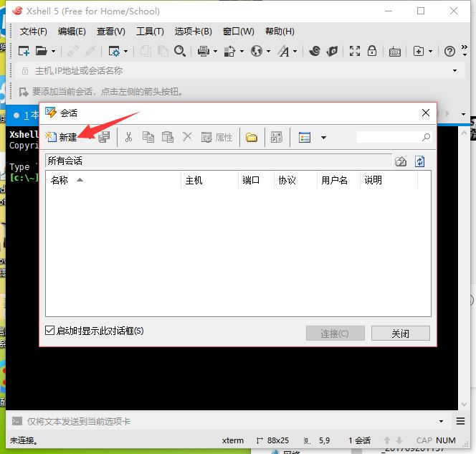Click the add tab plus icon
This screenshot has width=476, height=454.
tap(419, 51)
